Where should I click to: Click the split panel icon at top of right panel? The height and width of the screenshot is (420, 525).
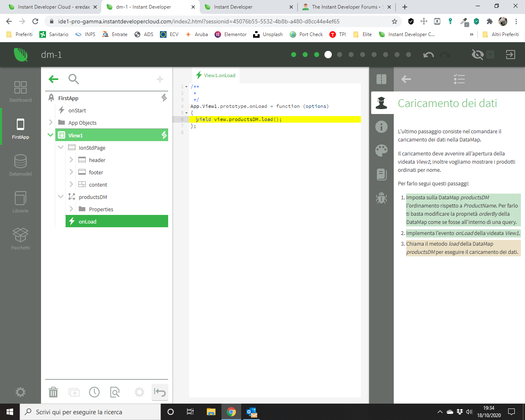pos(381,79)
